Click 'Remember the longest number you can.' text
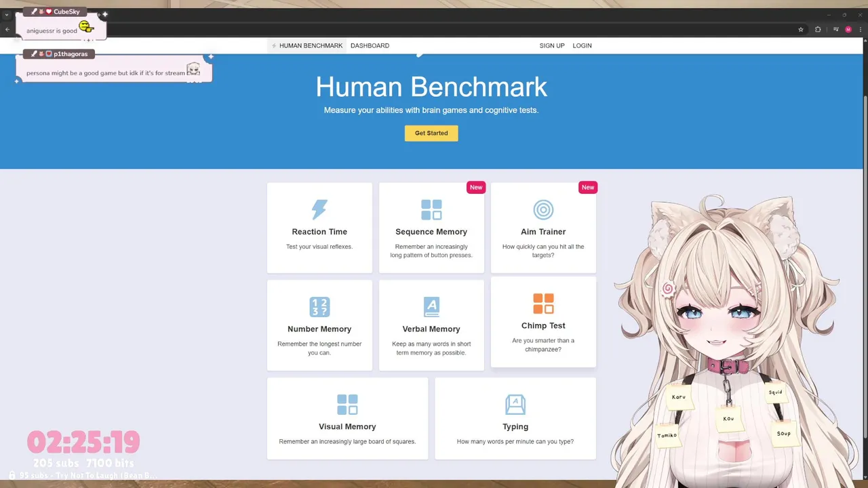868x488 pixels. pos(319,348)
